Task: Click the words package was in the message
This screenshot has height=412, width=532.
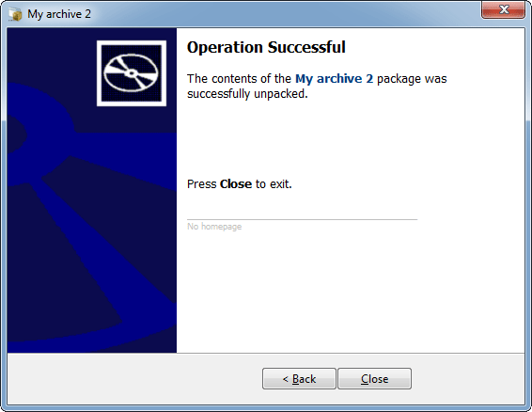Action: [x=412, y=79]
